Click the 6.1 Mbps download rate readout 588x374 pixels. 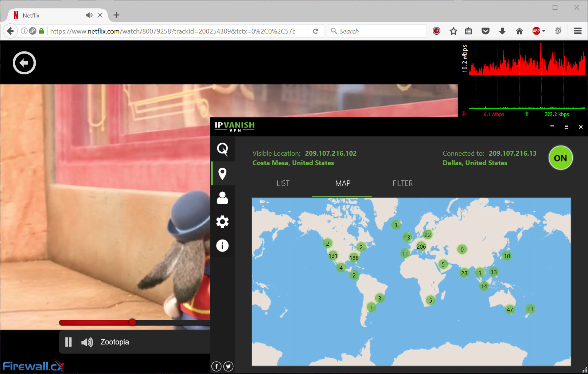point(494,114)
